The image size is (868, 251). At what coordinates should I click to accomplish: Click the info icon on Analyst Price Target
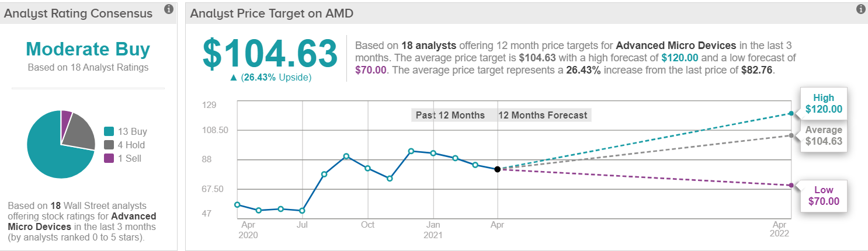(860, 9)
